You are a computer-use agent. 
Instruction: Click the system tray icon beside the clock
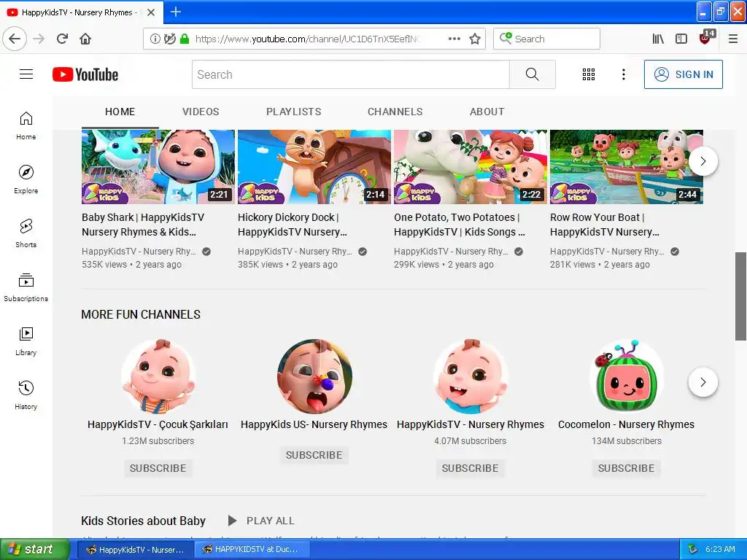(x=693, y=549)
